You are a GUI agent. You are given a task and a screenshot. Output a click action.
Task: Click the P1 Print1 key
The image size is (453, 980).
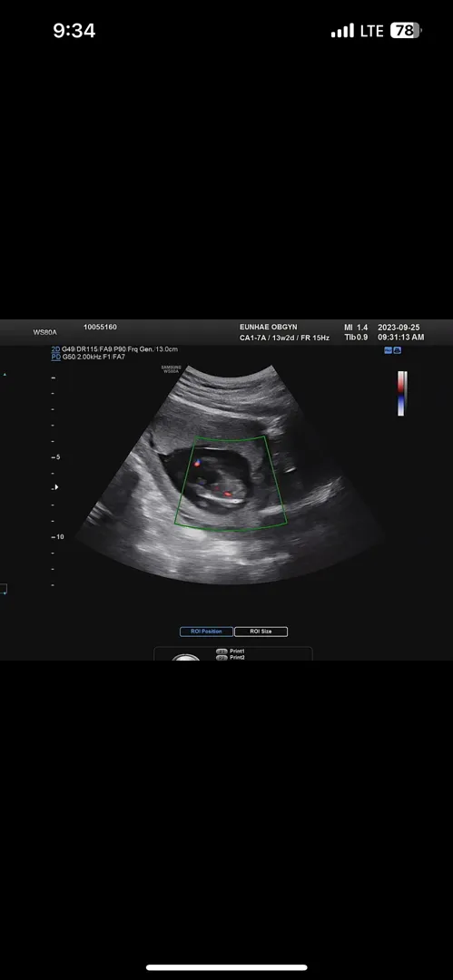pos(231,652)
